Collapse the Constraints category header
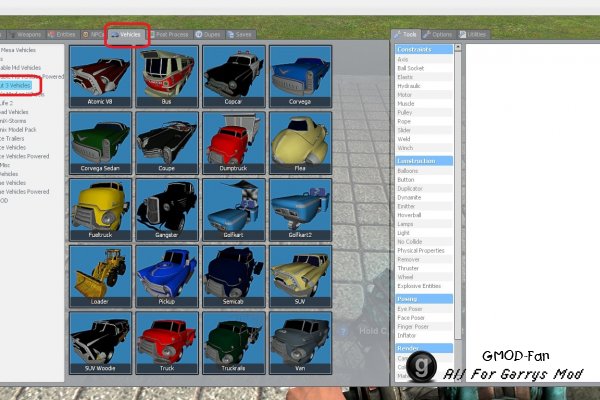The width and height of the screenshot is (600, 400). (x=424, y=49)
